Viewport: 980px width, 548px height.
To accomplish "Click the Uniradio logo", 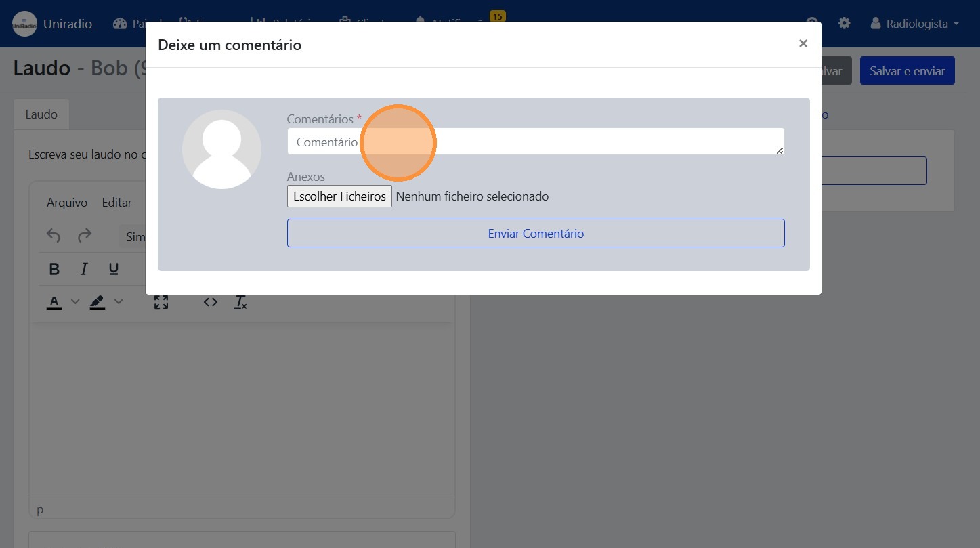I will (x=25, y=24).
